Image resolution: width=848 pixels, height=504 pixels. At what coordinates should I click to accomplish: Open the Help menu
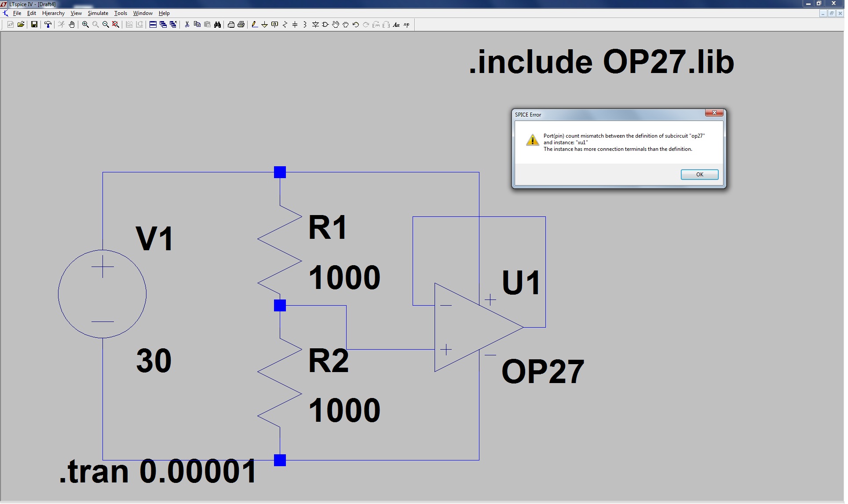(x=164, y=13)
